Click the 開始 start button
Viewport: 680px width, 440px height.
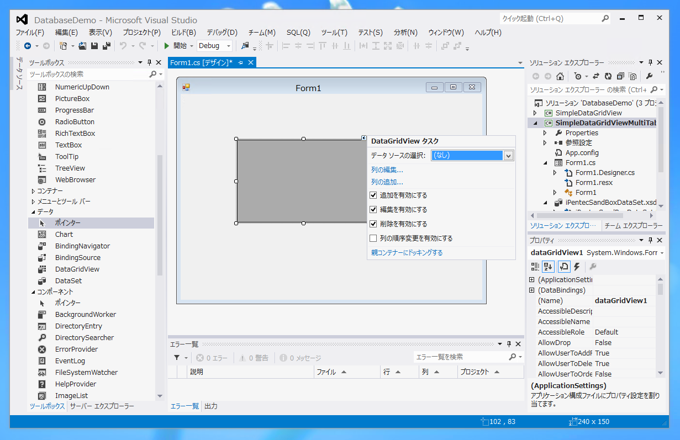tap(178, 46)
